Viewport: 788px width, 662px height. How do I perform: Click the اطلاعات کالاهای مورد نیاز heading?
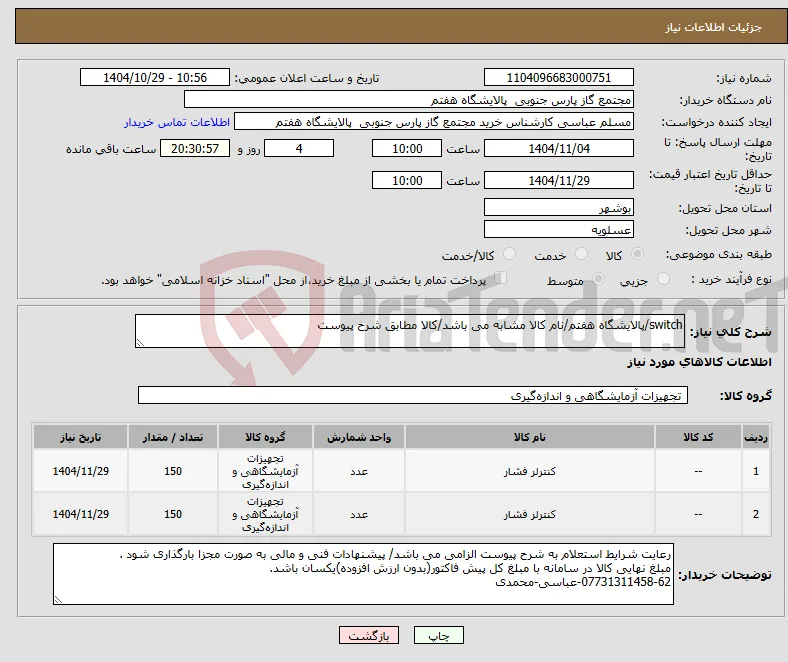point(699,362)
